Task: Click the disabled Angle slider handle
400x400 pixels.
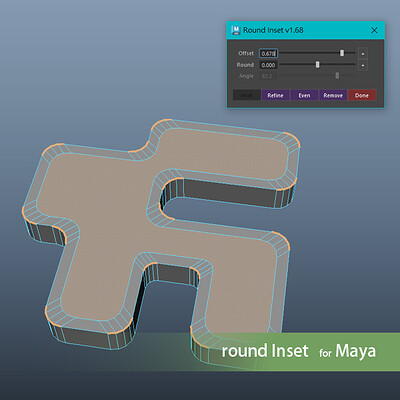Action: point(337,76)
